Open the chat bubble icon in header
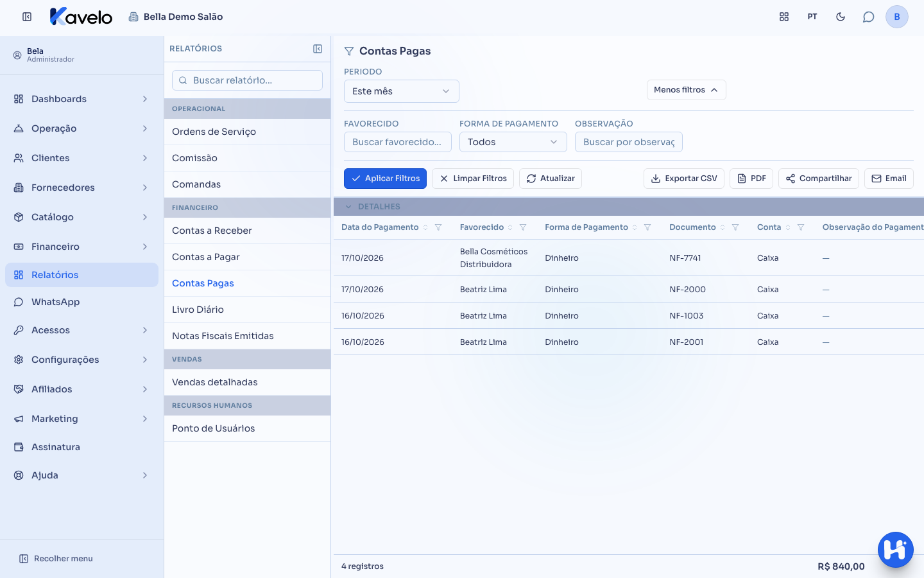The image size is (924, 578). 869,17
